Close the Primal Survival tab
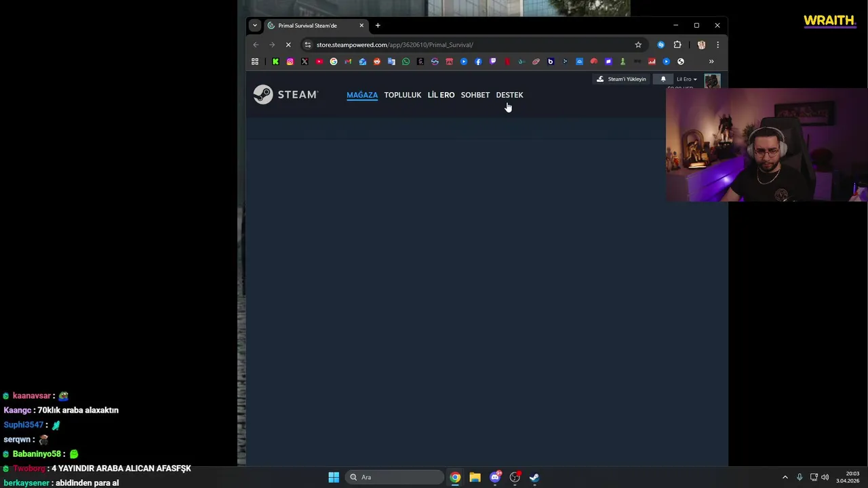Screen dimensions: 868x488 pyautogui.click(x=361, y=26)
